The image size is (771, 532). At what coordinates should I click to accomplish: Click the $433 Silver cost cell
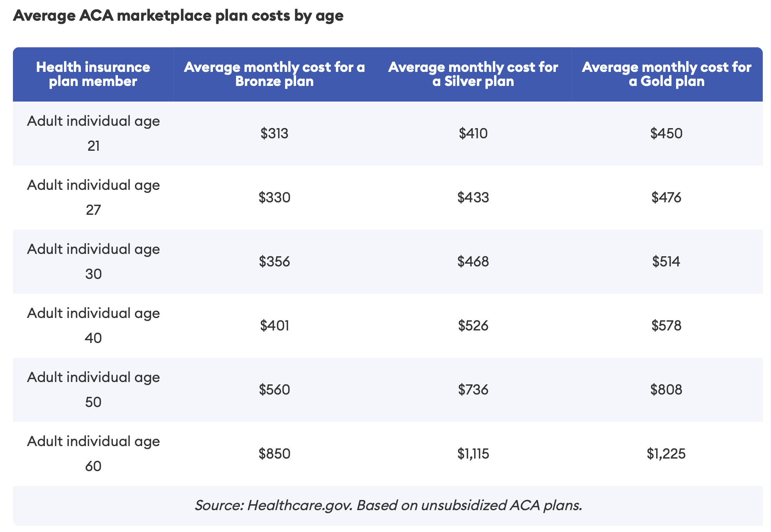[x=473, y=198]
